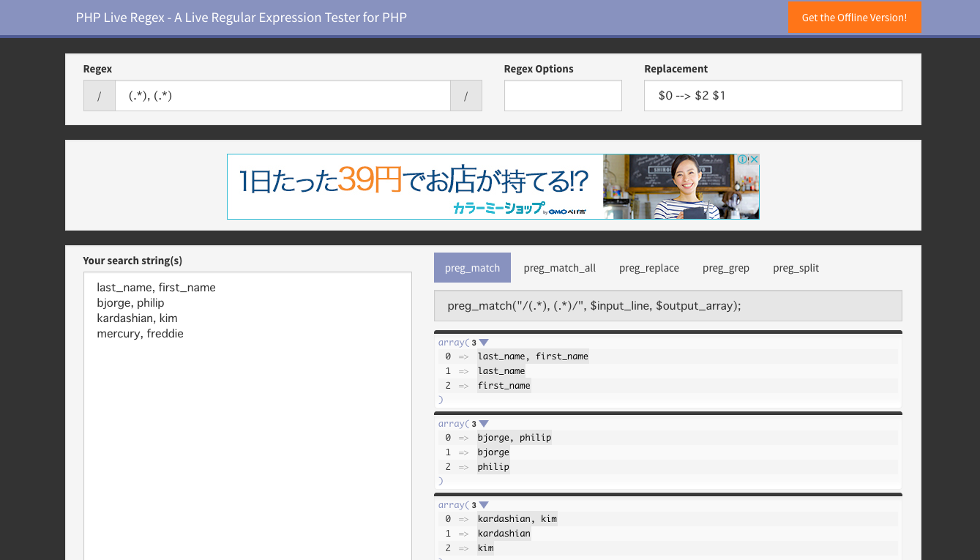Click the 'kardashian, kim' line in search strings
Image resolution: width=980 pixels, height=560 pixels.
coord(137,318)
